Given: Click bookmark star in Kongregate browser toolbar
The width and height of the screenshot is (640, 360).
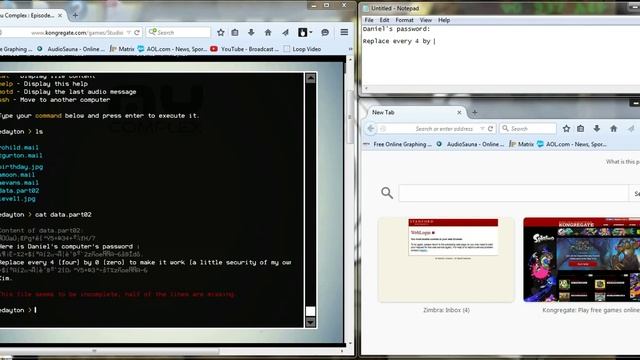Looking at the screenshot, I should pyautogui.click(x=220, y=32).
